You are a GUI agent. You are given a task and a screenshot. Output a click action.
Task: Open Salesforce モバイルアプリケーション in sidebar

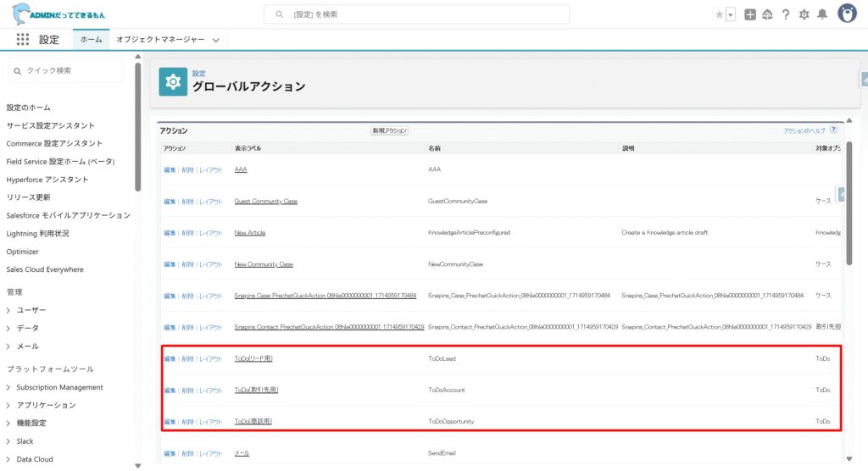tap(68, 215)
